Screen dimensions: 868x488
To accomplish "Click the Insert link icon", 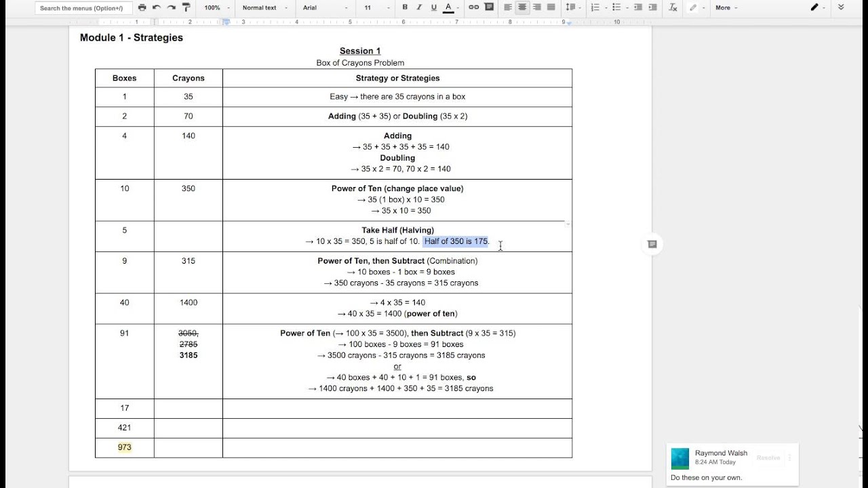I will pos(473,7).
